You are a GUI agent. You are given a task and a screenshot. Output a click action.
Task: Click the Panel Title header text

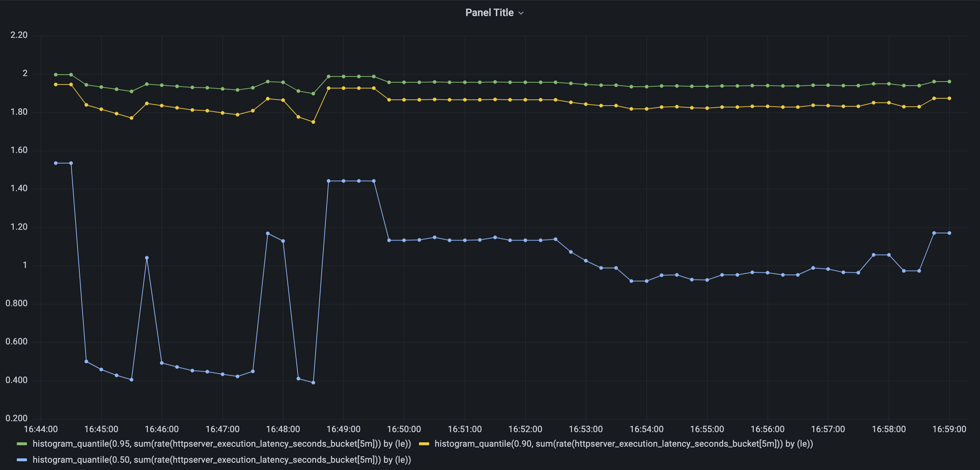pyautogui.click(x=489, y=12)
